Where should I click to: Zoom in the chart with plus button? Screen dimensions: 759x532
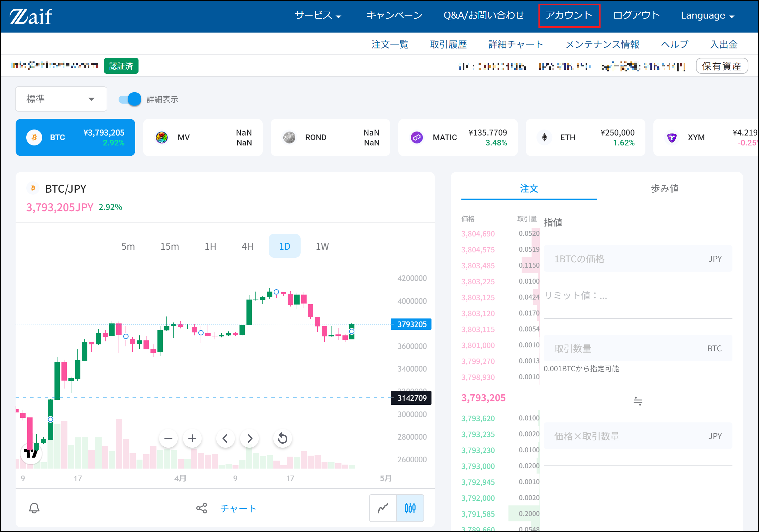pyautogui.click(x=192, y=438)
